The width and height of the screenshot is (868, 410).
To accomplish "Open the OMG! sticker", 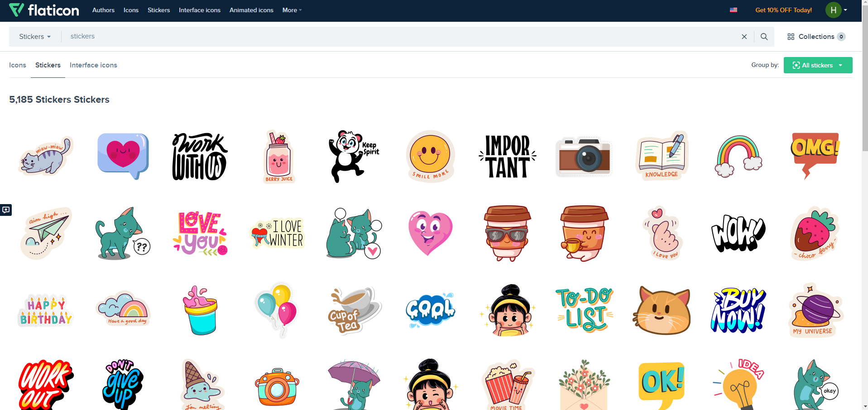I will [815, 156].
